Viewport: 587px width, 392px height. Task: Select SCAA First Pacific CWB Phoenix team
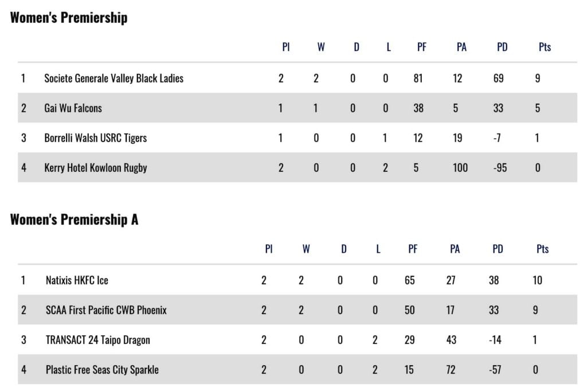pos(106,310)
